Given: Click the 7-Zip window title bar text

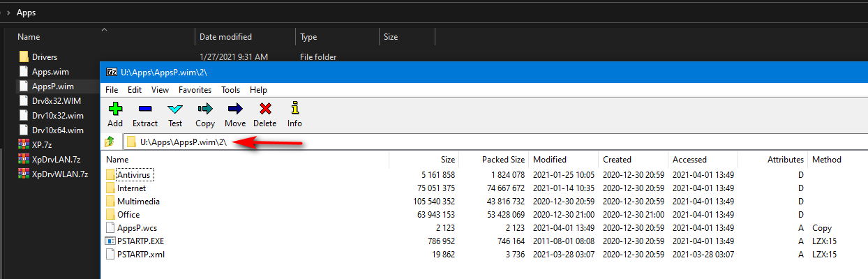Looking at the screenshot, I should click(x=164, y=72).
